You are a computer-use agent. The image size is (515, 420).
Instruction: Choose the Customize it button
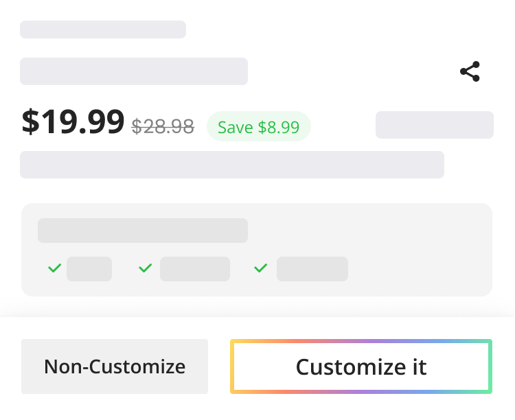click(361, 366)
